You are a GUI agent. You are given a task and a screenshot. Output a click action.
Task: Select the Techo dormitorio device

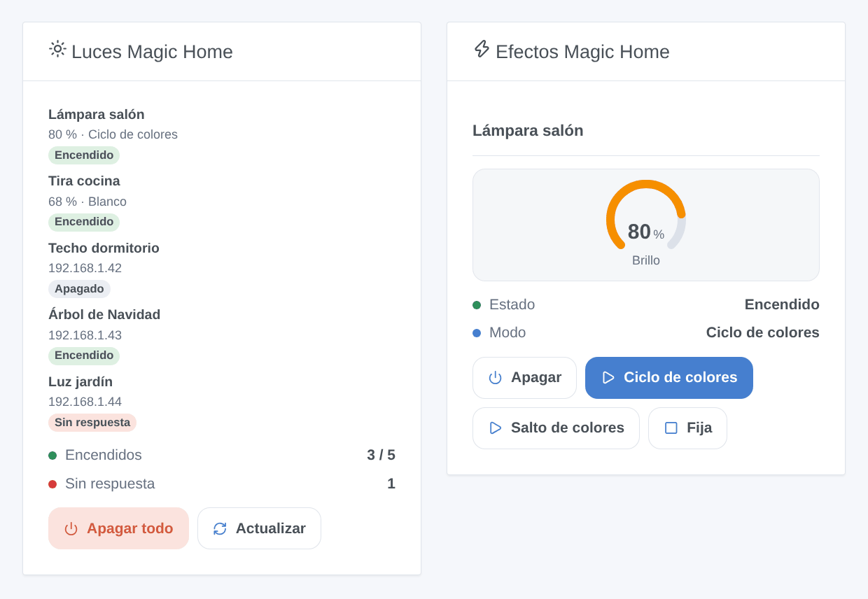coord(104,248)
